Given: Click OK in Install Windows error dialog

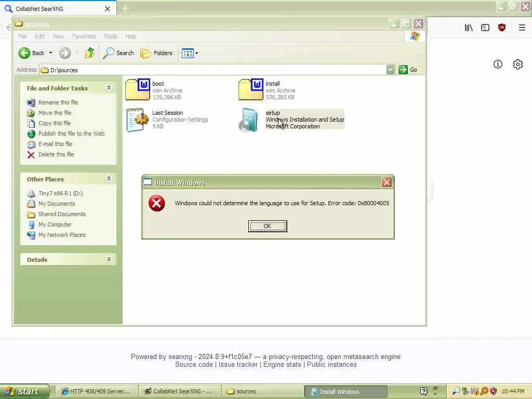Looking at the screenshot, I should click(268, 226).
